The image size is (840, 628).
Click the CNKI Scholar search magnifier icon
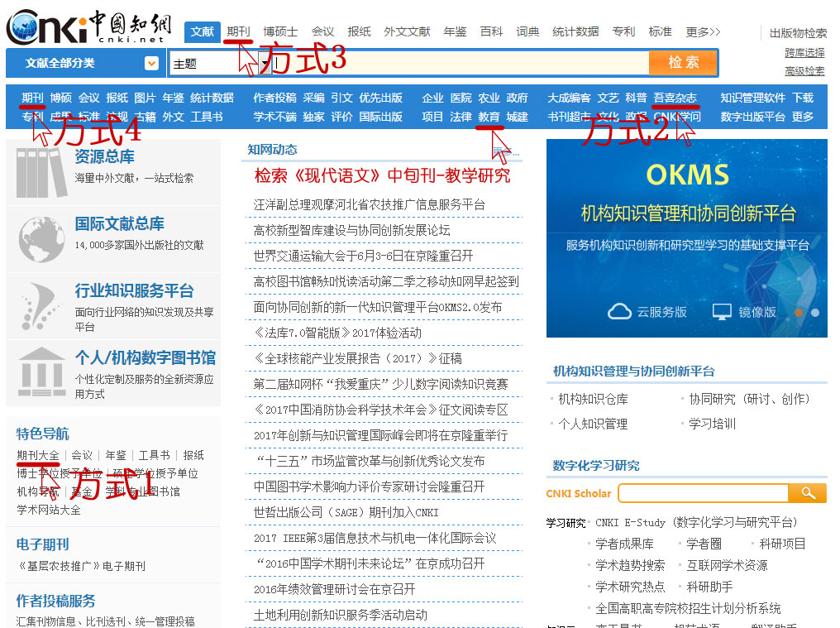tap(808, 493)
